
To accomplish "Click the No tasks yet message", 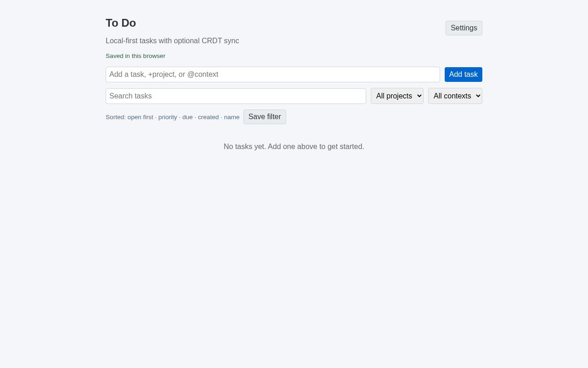I will pyautogui.click(x=294, y=147).
